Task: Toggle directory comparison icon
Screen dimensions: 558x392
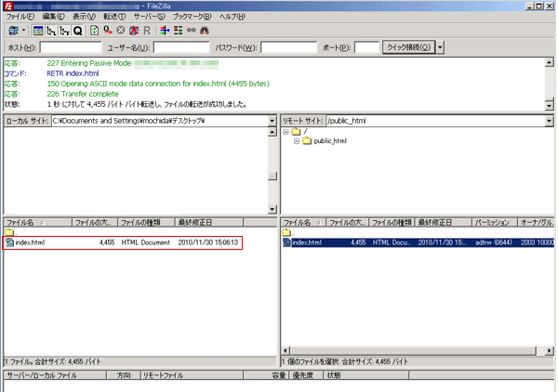Action: point(178,31)
